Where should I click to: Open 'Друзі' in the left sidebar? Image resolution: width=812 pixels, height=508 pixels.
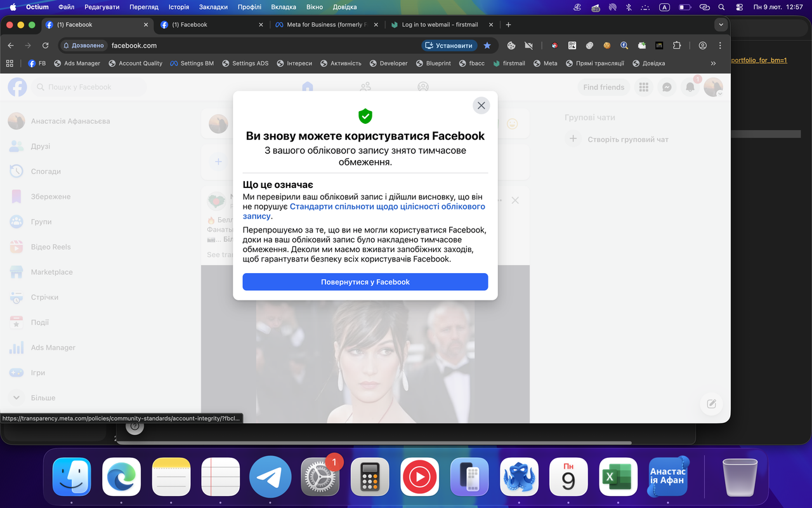[41, 146]
